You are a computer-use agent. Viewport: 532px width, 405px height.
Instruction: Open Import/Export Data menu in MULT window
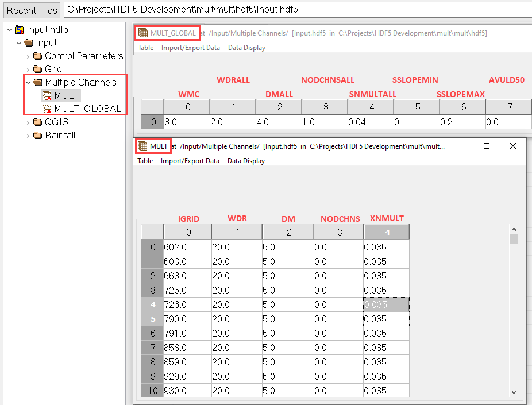click(x=190, y=161)
